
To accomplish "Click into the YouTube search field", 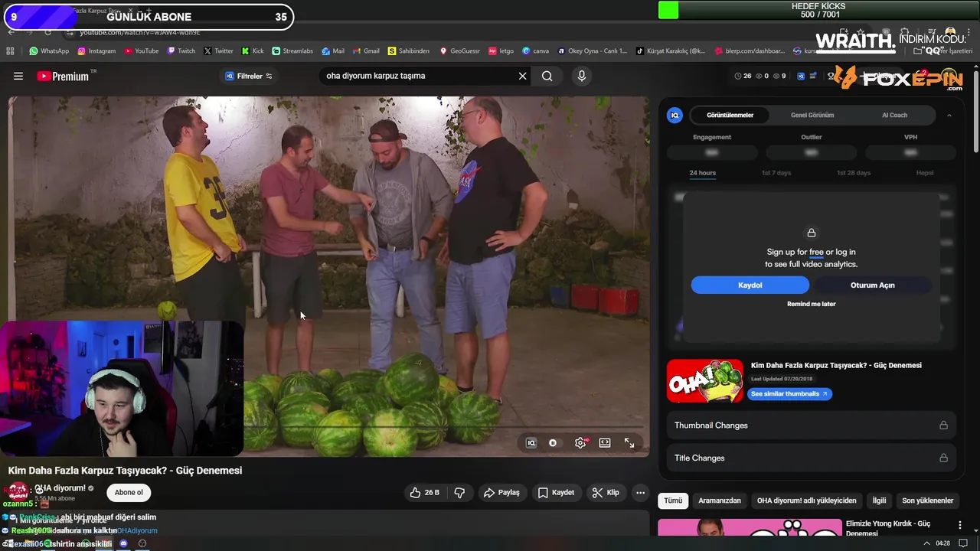I will point(417,76).
